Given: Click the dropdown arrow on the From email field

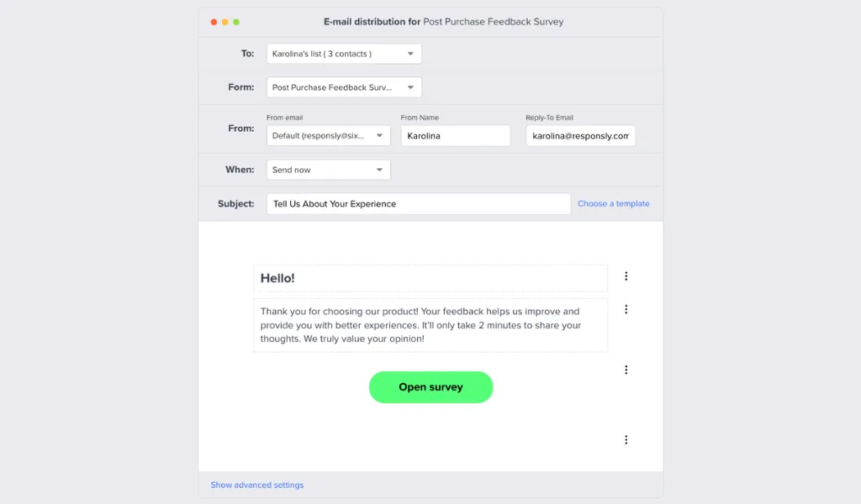Looking at the screenshot, I should pyautogui.click(x=379, y=135).
